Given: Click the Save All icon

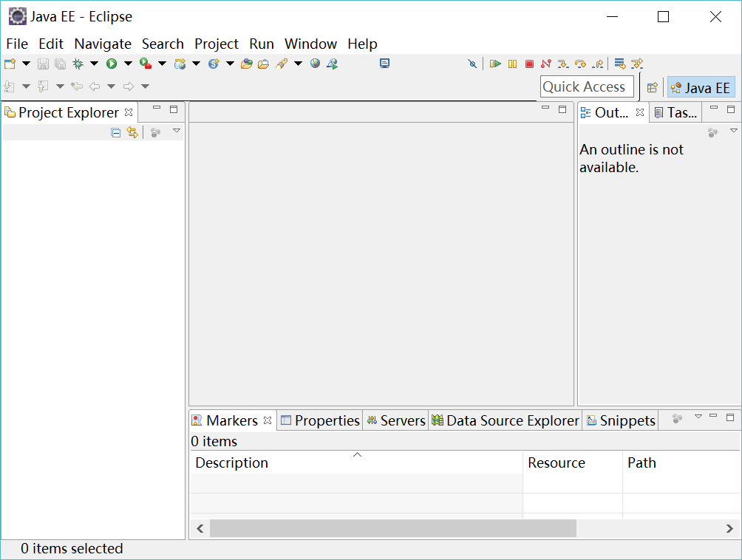Looking at the screenshot, I should (x=60, y=64).
